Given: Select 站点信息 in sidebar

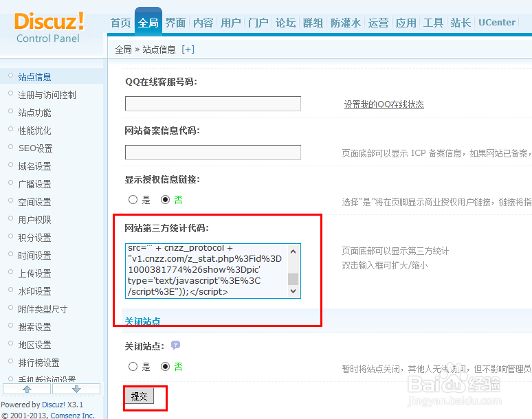Looking at the screenshot, I should [34, 77].
